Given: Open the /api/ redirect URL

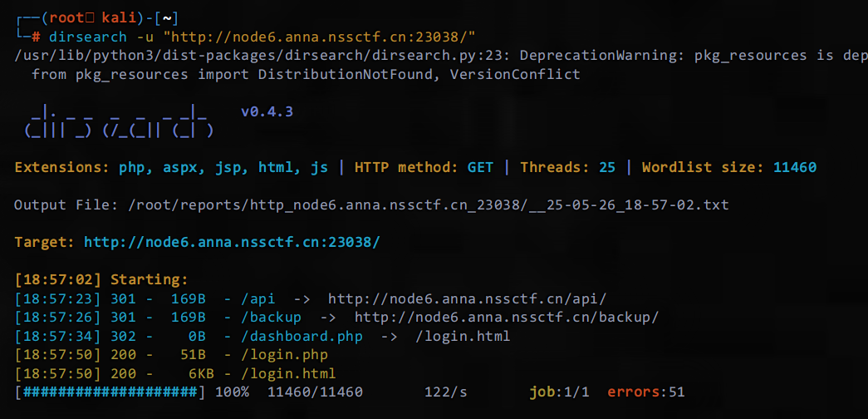Looking at the screenshot, I should click(x=471, y=298).
